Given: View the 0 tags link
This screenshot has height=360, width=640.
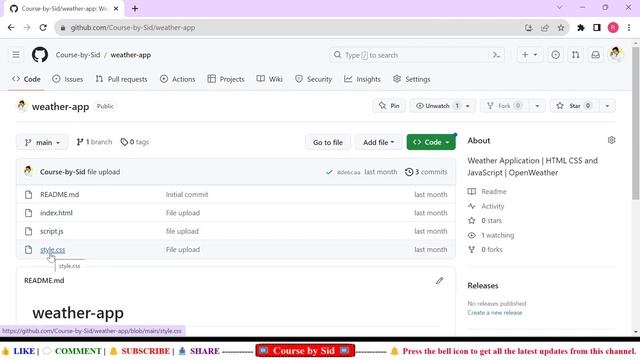Looking at the screenshot, I should [135, 142].
